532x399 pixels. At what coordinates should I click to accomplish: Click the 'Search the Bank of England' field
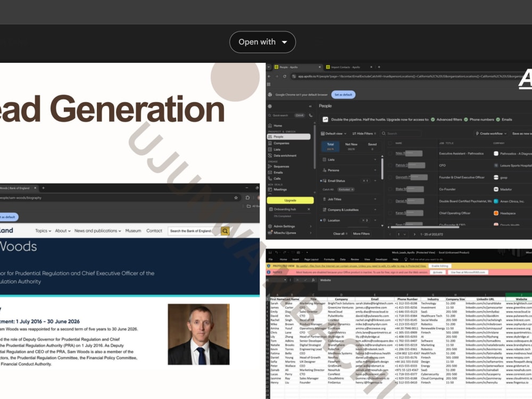point(194,231)
